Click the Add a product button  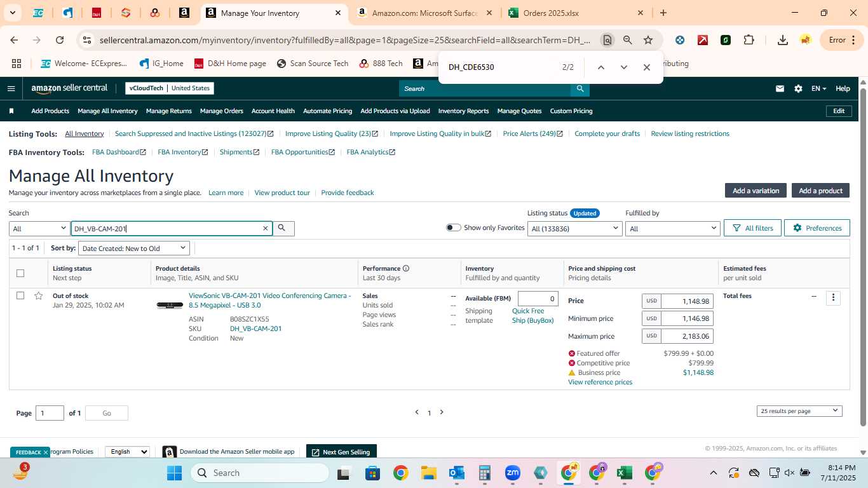820,191
